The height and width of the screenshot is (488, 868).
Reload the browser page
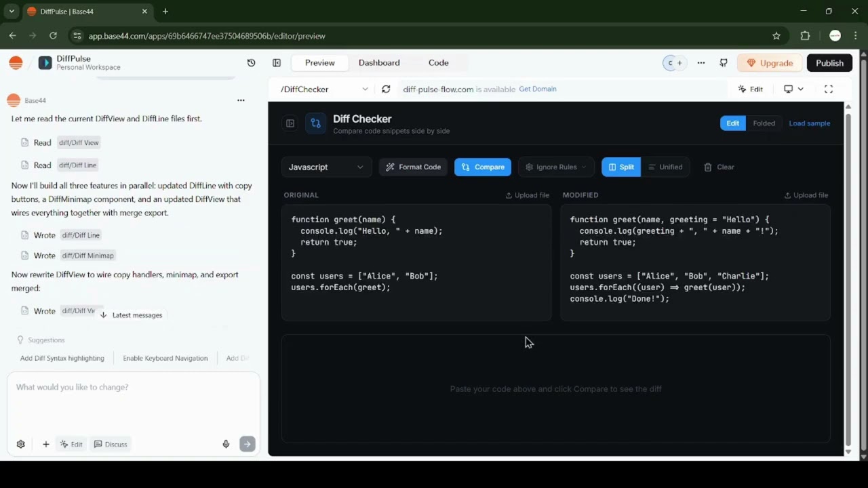(x=53, y=36)
